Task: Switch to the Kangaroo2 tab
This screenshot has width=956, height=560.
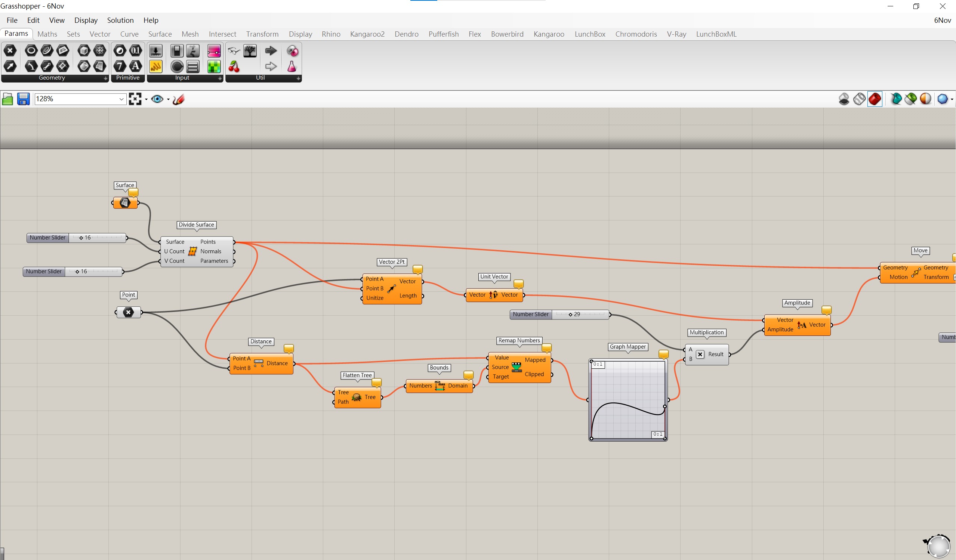Action: click(367, 34)
